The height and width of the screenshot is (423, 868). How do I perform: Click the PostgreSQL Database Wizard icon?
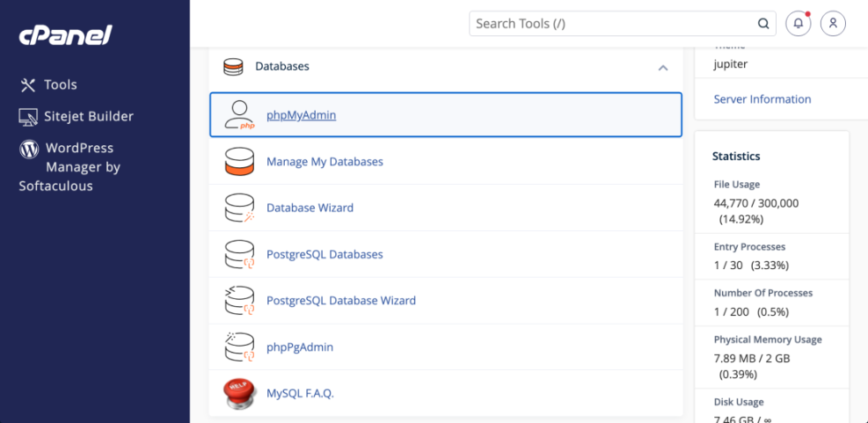click(x=240, y=301)
